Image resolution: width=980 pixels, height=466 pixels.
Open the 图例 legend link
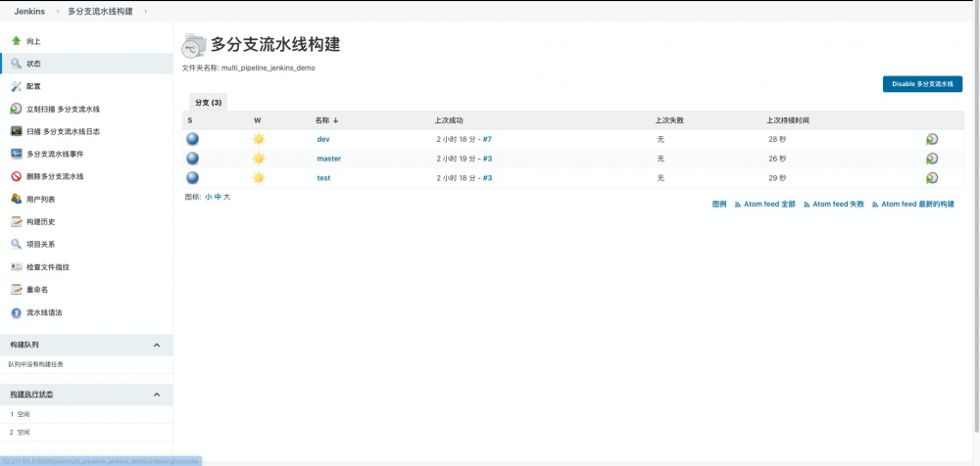point(719,205)
